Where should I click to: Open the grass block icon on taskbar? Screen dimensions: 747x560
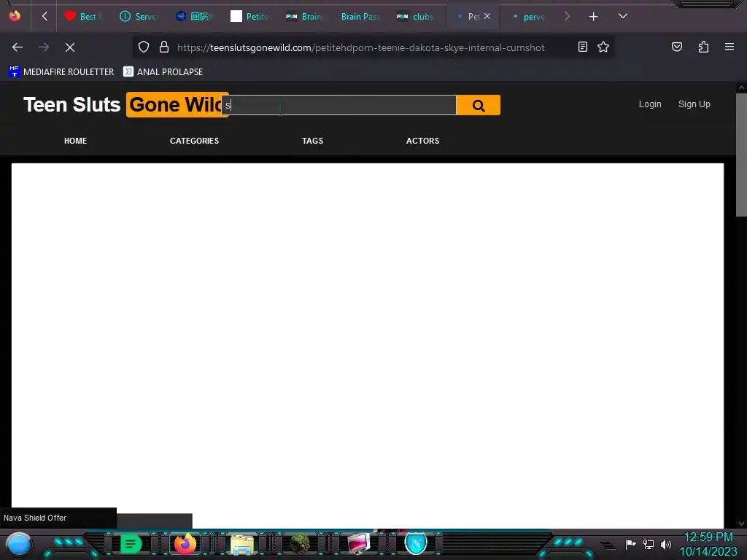tap(300, 544)
